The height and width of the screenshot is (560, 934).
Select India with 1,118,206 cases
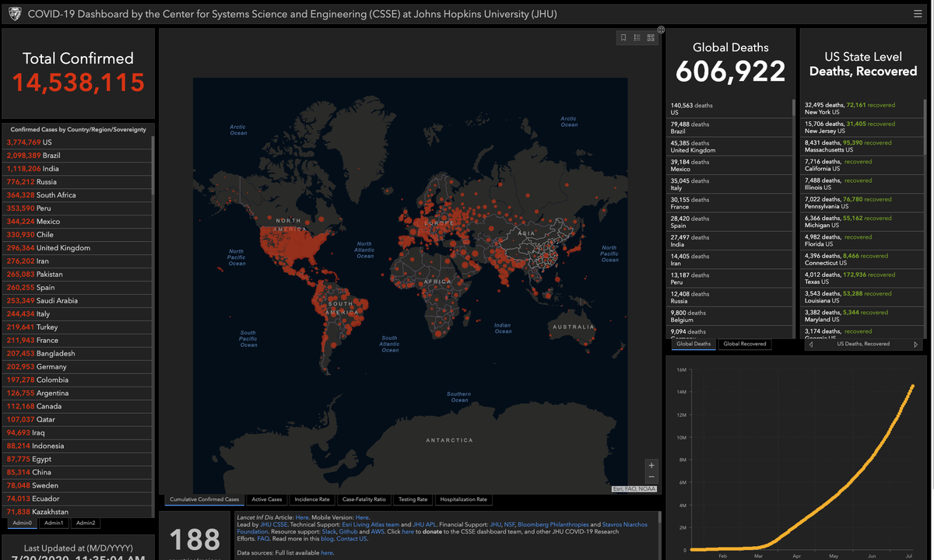click(77, 169)
